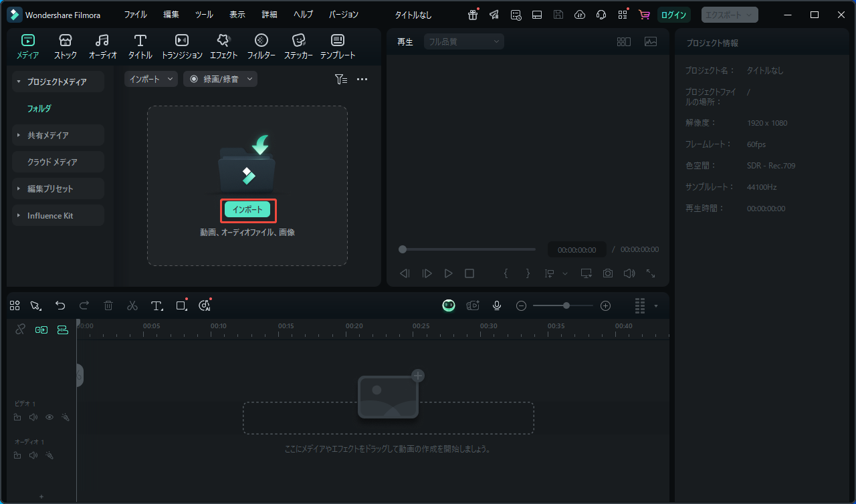The height and width of the screenshot is (504, 856).
Task: Open the エフェクト panel
Action: [x=223, y=45]
